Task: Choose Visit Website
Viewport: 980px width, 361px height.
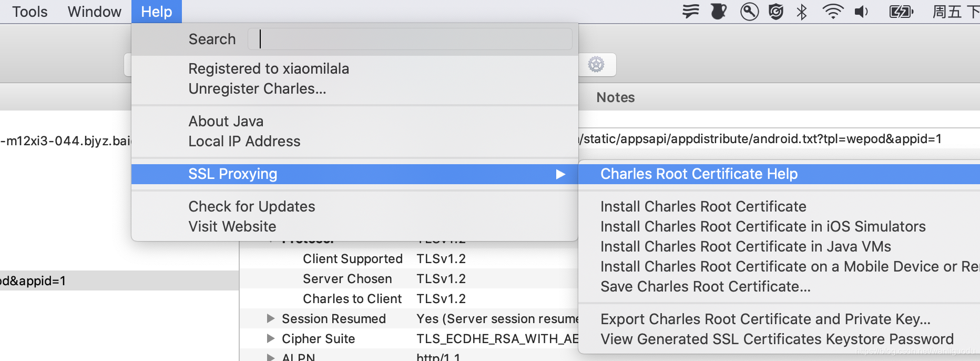Action: [232, 227]
